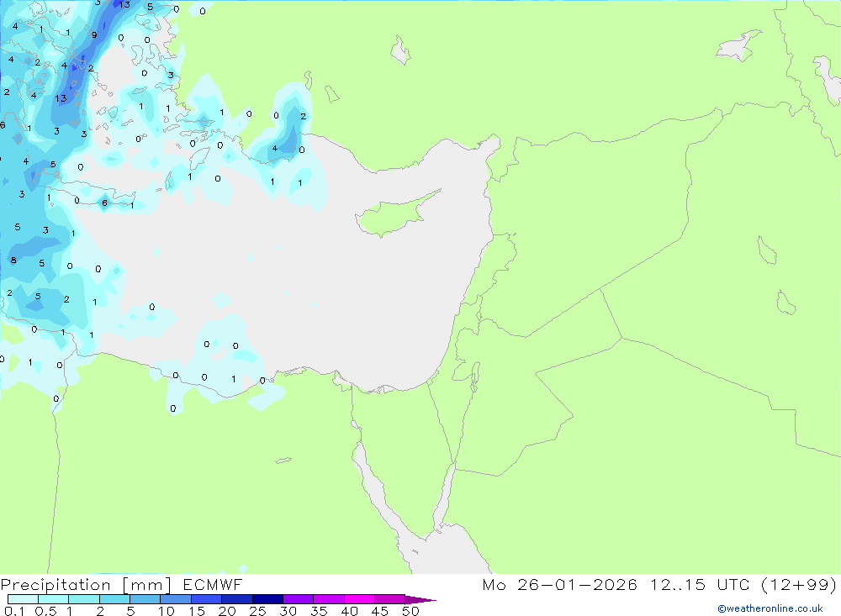
Task: Click the weatheronline.co.uk copyright link
Action: pos(770,608)
